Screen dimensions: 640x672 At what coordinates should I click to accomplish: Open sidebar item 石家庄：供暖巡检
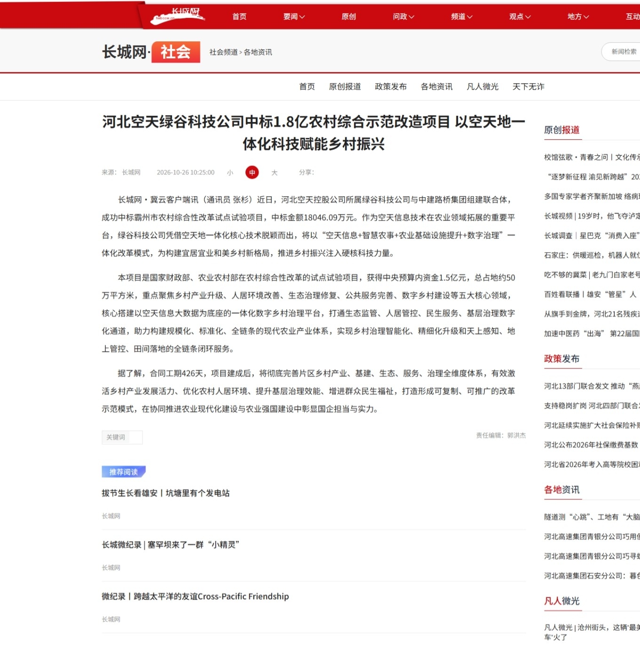pos(592,255)
